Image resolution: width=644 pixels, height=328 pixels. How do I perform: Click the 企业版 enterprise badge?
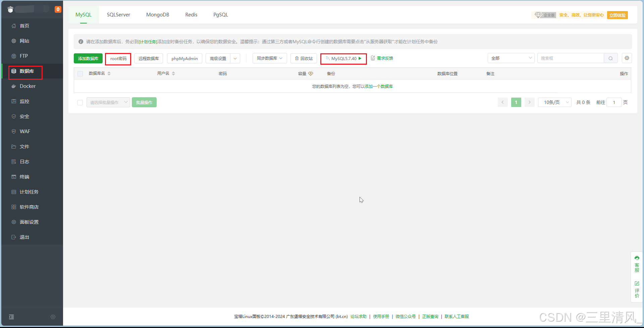(545, 15)
